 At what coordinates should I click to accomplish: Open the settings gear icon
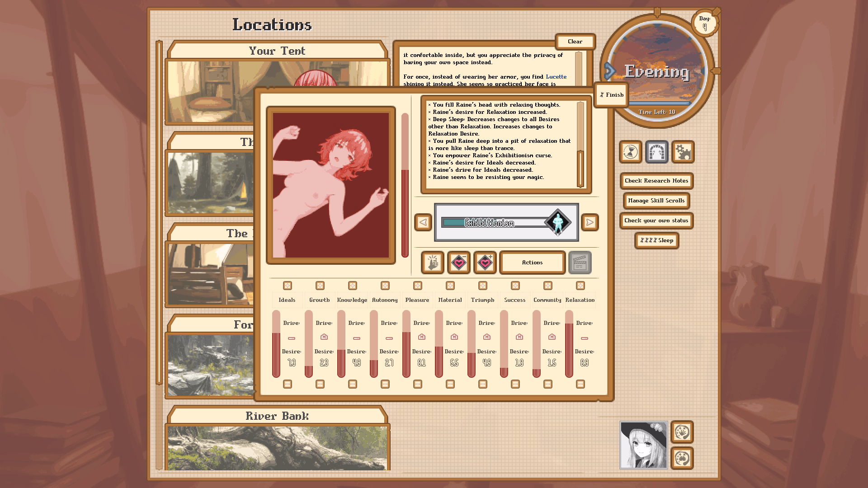683,152
